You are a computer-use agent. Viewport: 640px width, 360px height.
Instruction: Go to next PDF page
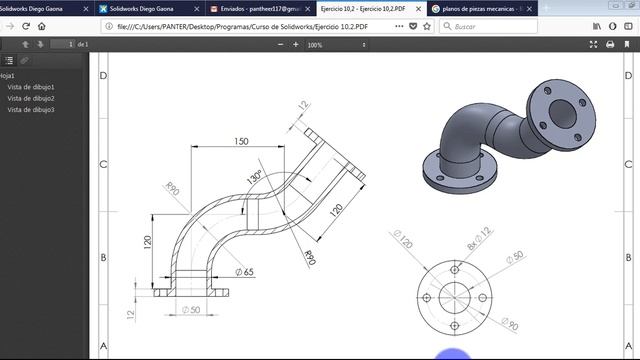[40, 44]
